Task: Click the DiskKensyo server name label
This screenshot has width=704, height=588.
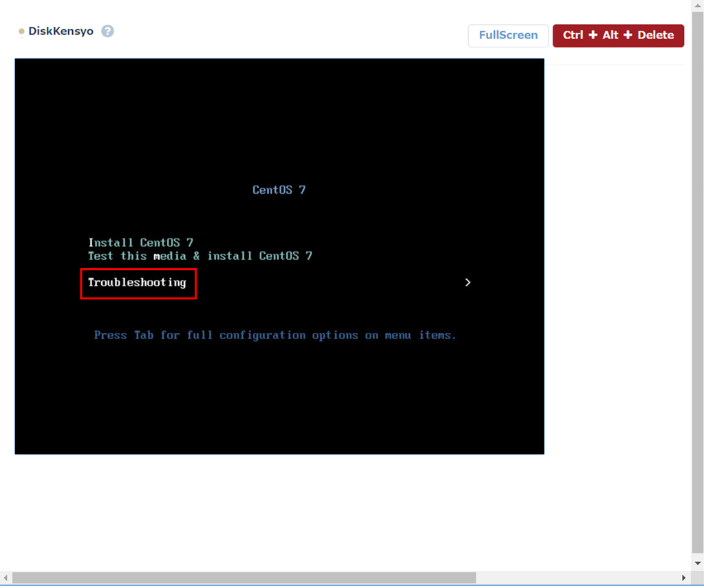Action: coord(60,31)
